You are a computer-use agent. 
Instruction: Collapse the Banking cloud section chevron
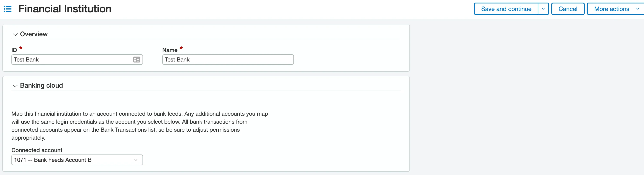[15, 86]
